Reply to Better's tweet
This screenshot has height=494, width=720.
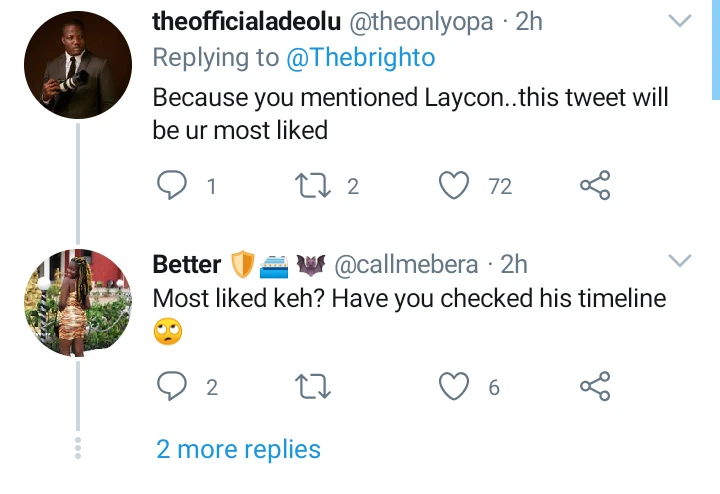click(172, 386)
